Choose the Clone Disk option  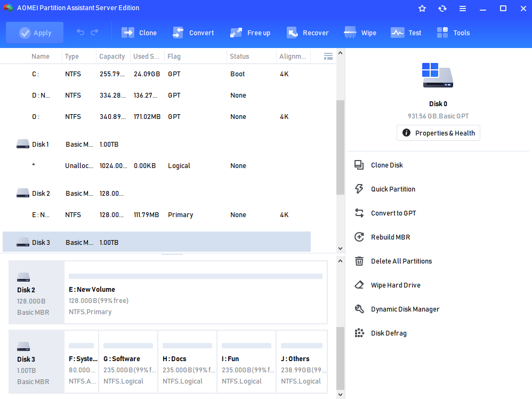click(x=387, y=165)
